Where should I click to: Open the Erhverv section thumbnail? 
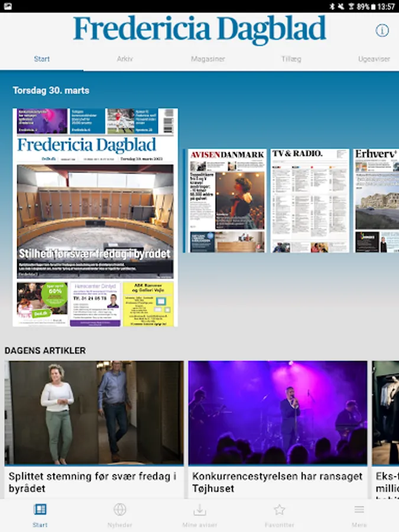377,200
